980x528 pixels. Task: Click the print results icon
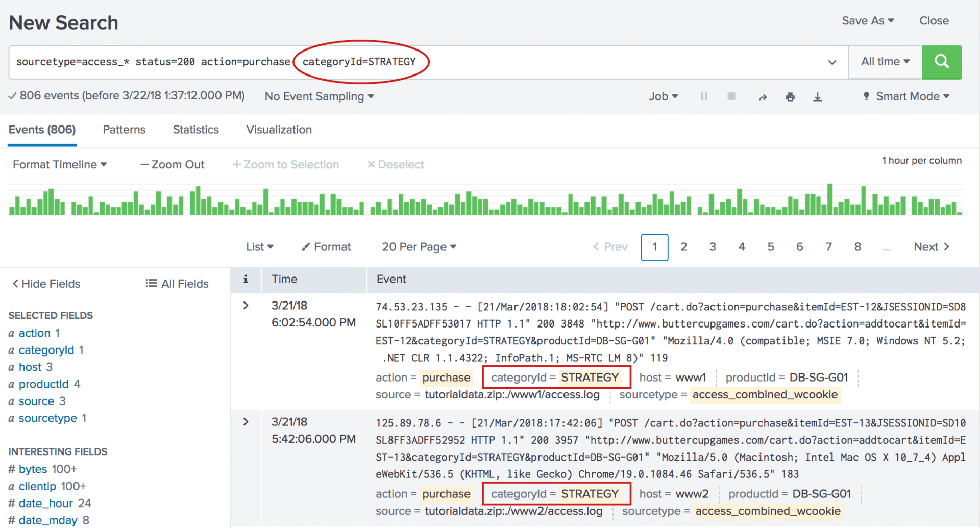(790, 97)
